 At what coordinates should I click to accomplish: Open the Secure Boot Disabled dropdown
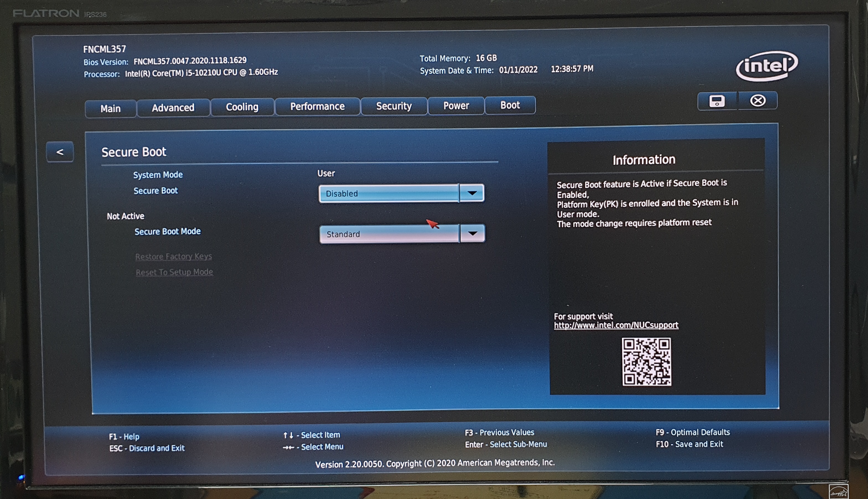point(388,193)
